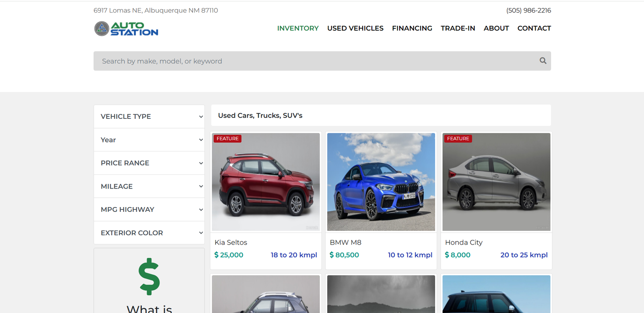Click the FEATURE badge on Kia Seltos
Image resolution: width=644 pixels, height=313 pixels.
click(x=227, y=139)
